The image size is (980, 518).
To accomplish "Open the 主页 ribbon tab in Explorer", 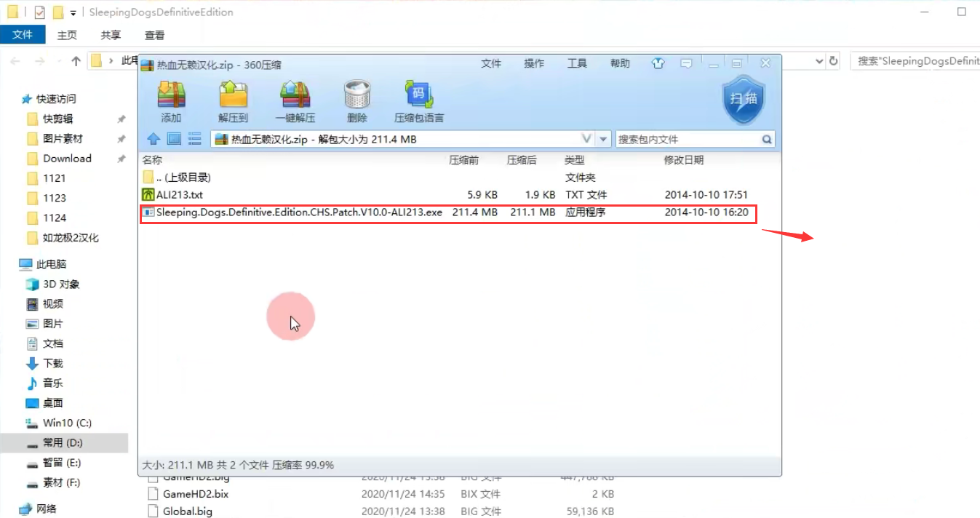I will tap(67, 35).
